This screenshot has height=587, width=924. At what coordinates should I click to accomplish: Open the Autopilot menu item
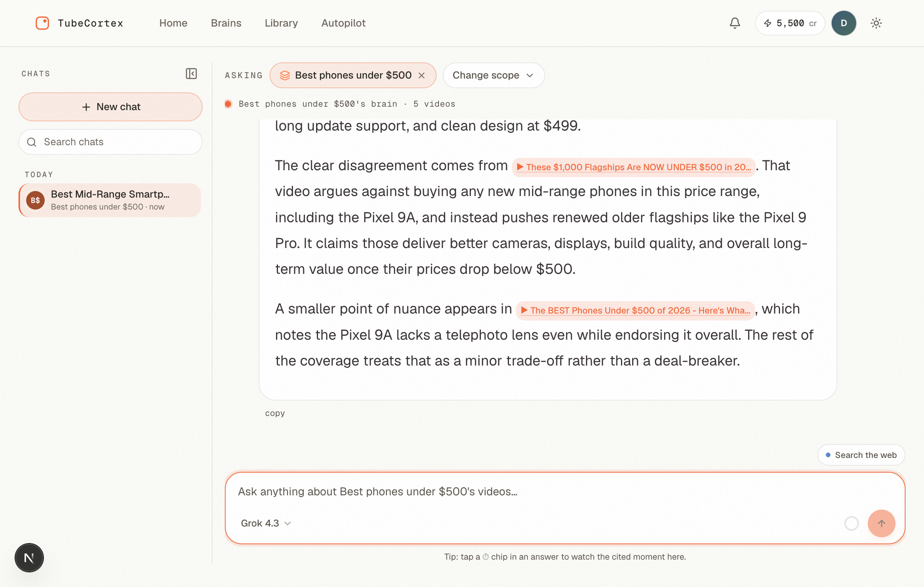pyautogui.click(x=343, y=23)
